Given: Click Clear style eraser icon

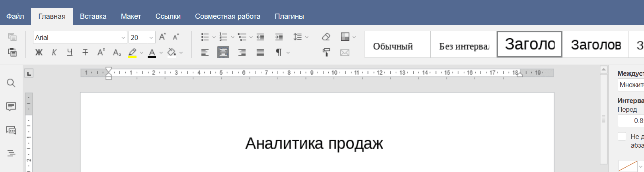Looking at the screenshot, I should pyautogui.click(x=326, y=37).
